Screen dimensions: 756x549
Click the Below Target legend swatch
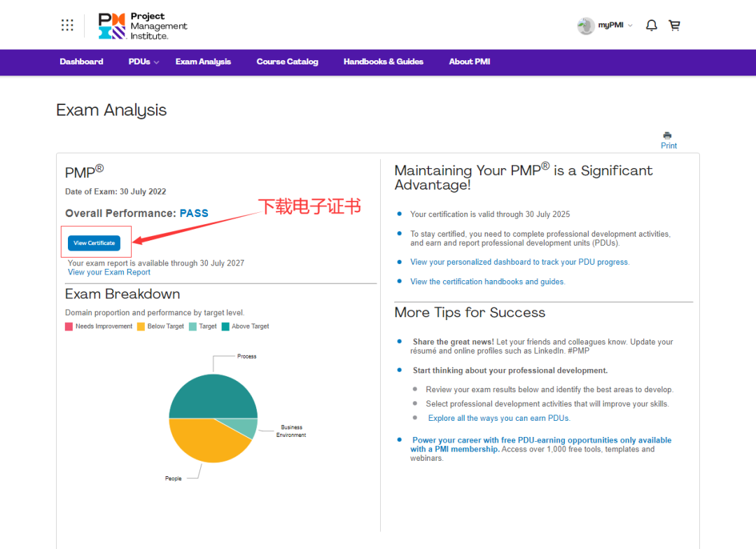point(141,326)
